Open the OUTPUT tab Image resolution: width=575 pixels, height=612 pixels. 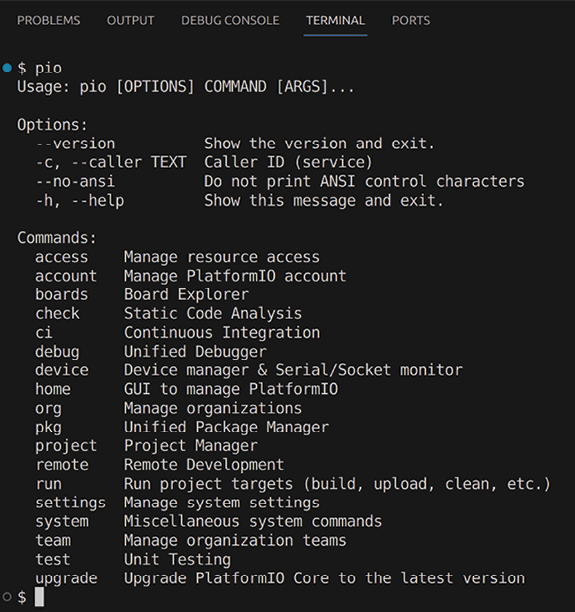[130, 20]
